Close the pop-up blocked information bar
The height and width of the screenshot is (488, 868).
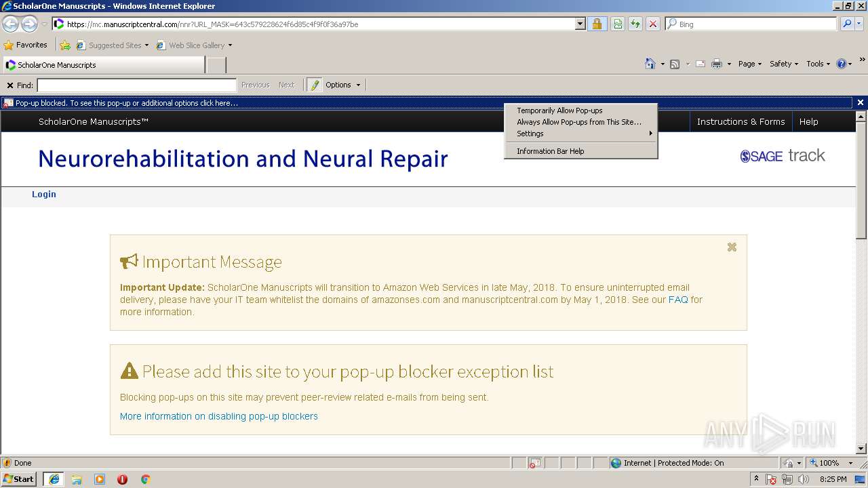pos(861,103)
